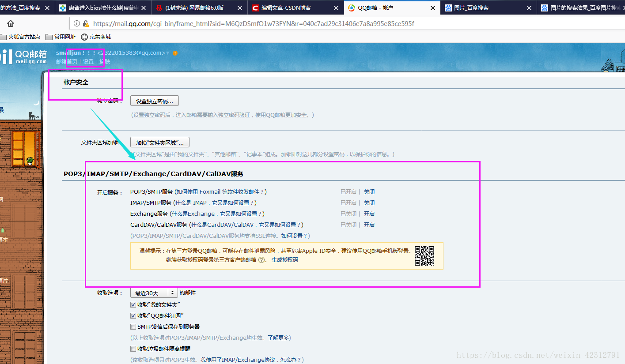Close the 图片_百度搜索 tab
Screen dimensions: 625x364
click(529, 8)
